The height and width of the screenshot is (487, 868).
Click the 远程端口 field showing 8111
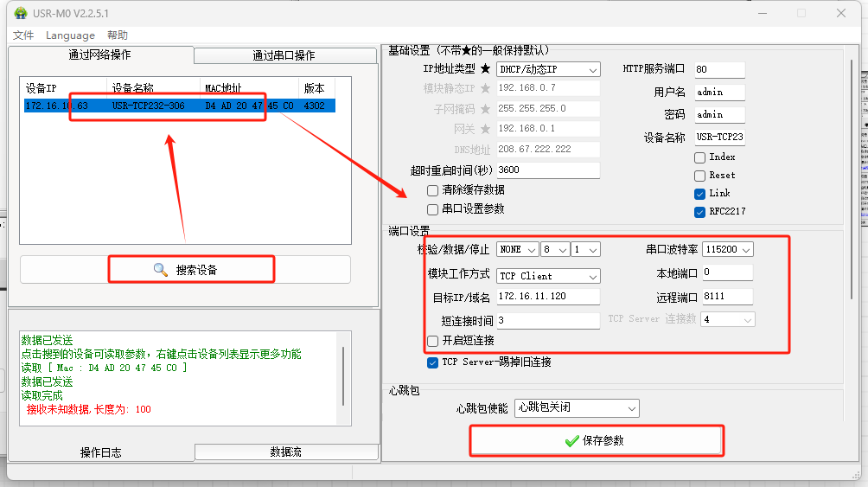727,297
